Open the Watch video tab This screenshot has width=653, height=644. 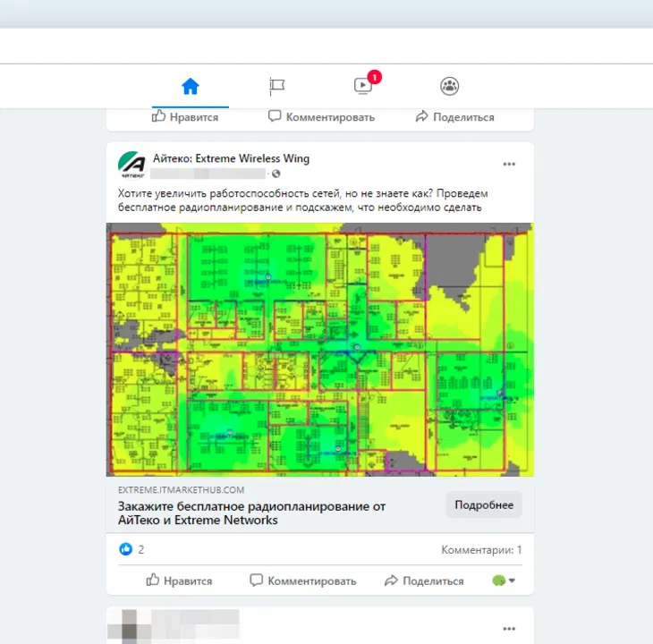click(x=363, y=86)
